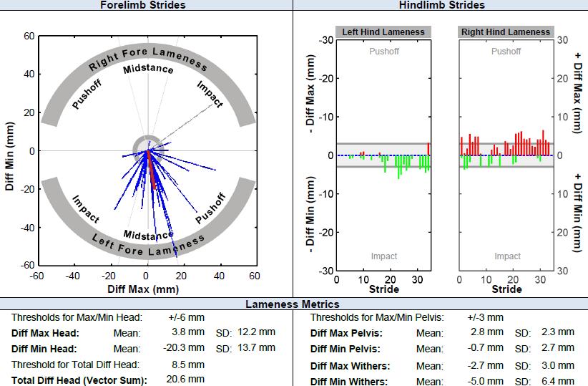Click the +/-6 mm head threshold value
This screenshot has height=386, width=588.
coord(187,318)
